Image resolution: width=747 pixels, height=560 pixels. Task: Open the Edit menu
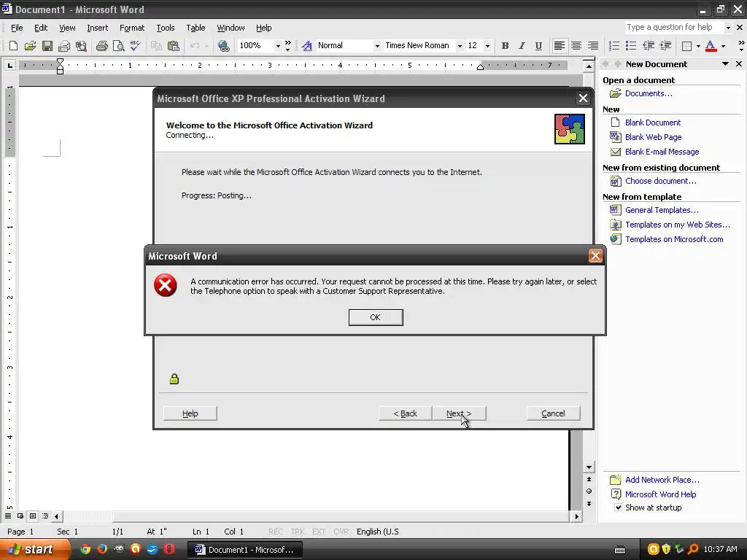coord(41,28)
